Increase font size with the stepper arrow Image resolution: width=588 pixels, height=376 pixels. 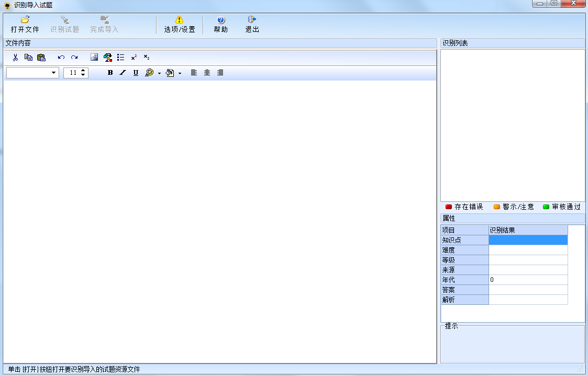click(83, 71)
